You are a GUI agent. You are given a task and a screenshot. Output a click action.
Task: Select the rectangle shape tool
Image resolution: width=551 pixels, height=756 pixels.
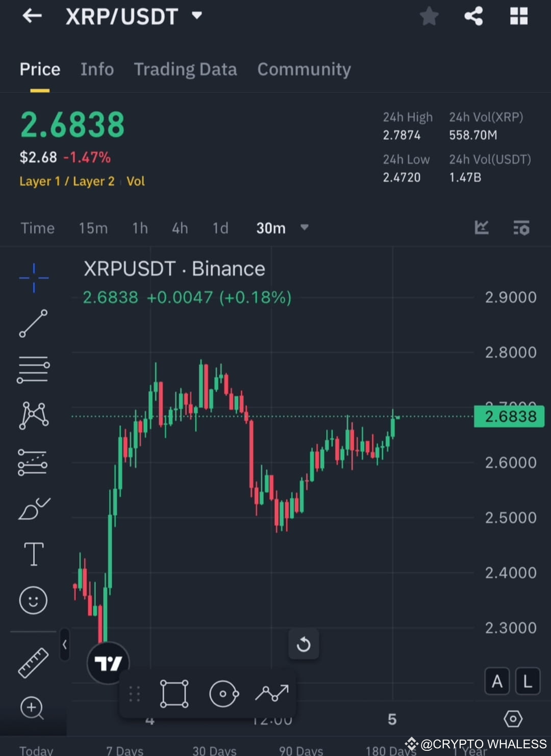173,694
